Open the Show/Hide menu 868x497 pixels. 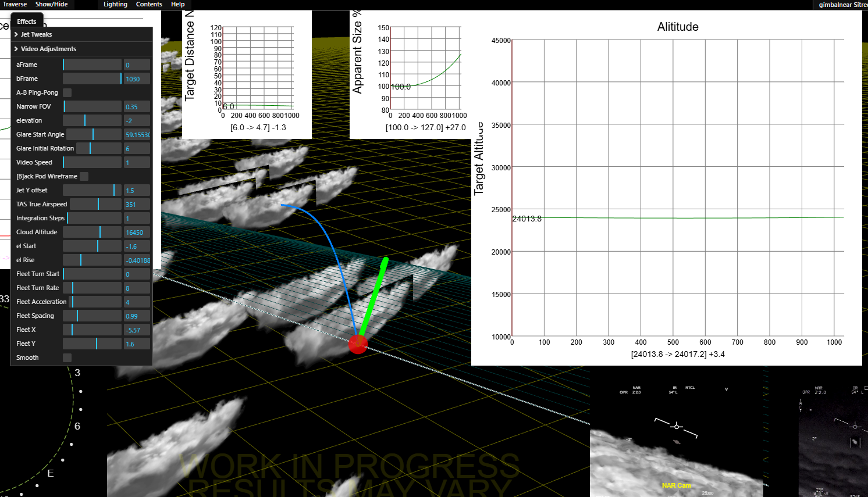pyautogui.click(x=51, y=4)
